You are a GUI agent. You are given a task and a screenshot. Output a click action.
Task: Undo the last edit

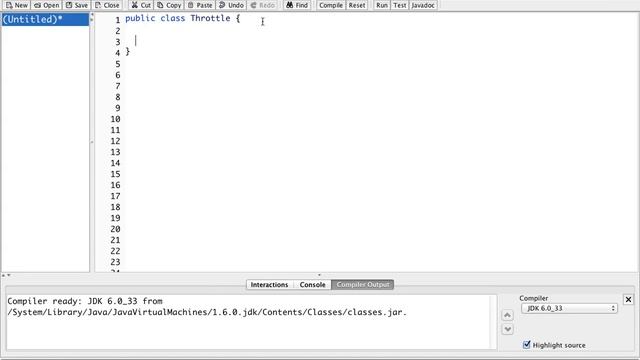coord(231,5)
